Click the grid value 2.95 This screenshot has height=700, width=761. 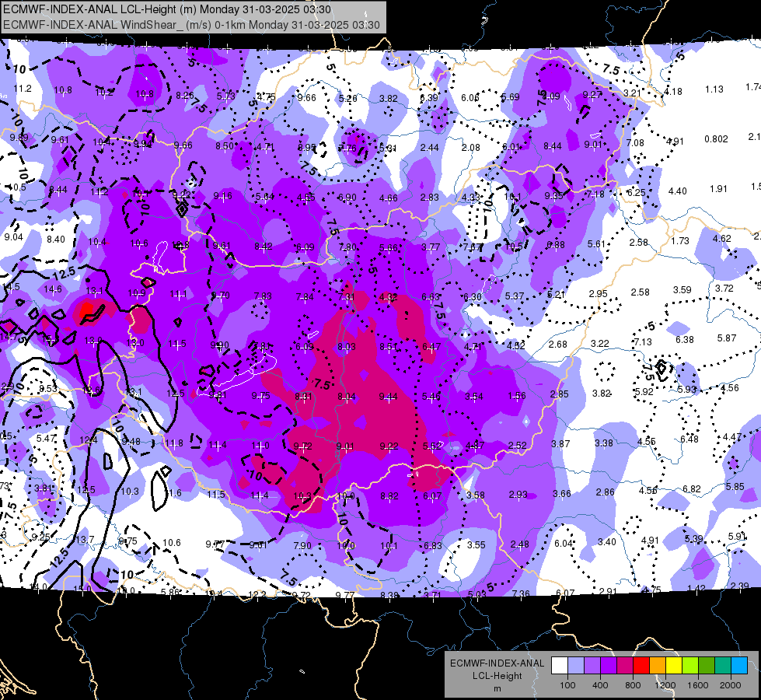point(598,294)
